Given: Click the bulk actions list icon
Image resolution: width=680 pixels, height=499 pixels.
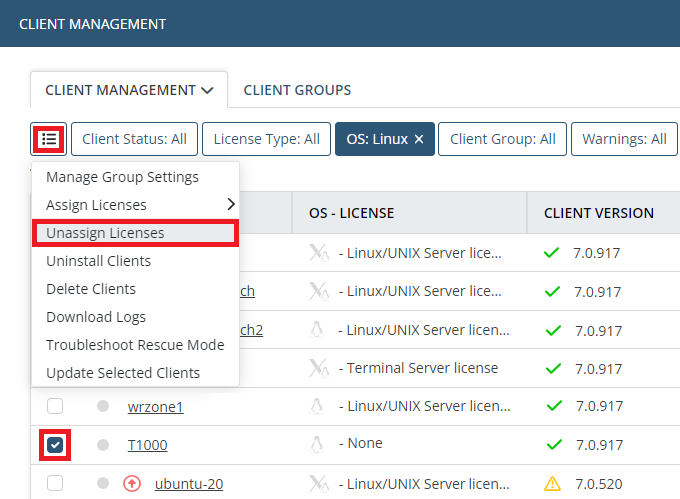Looking at the screenshot, I should point(48,139).
